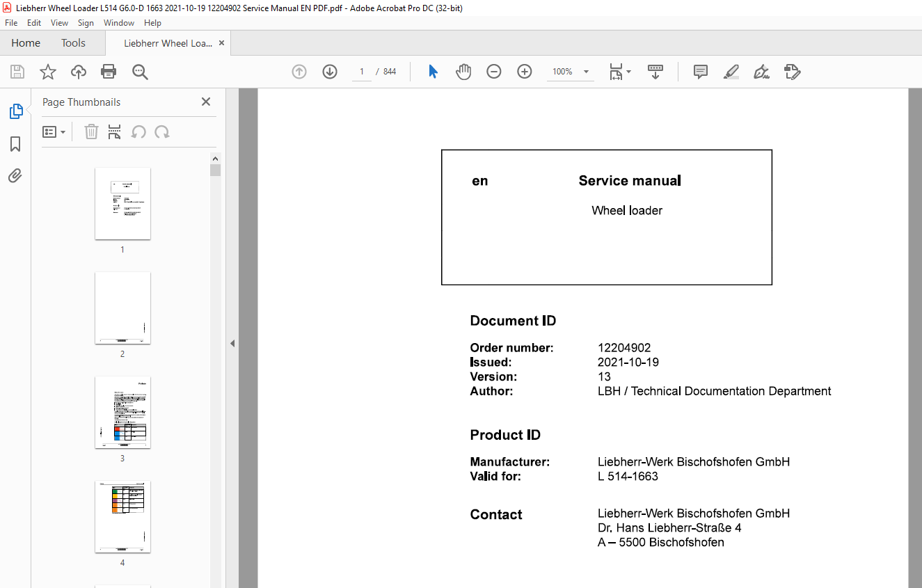Print the document with printer icon
This screenshot has width=922, height=588.
(109, 72)
